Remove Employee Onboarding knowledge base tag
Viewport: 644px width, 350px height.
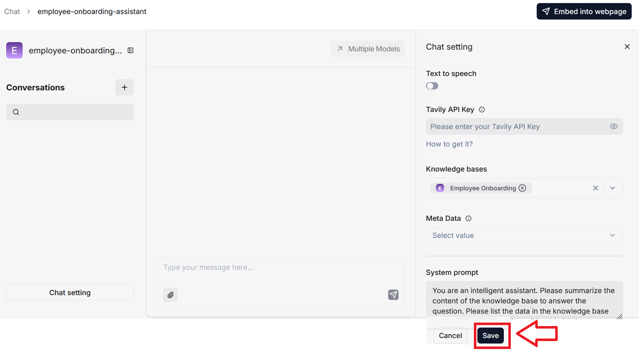point(522,188)
